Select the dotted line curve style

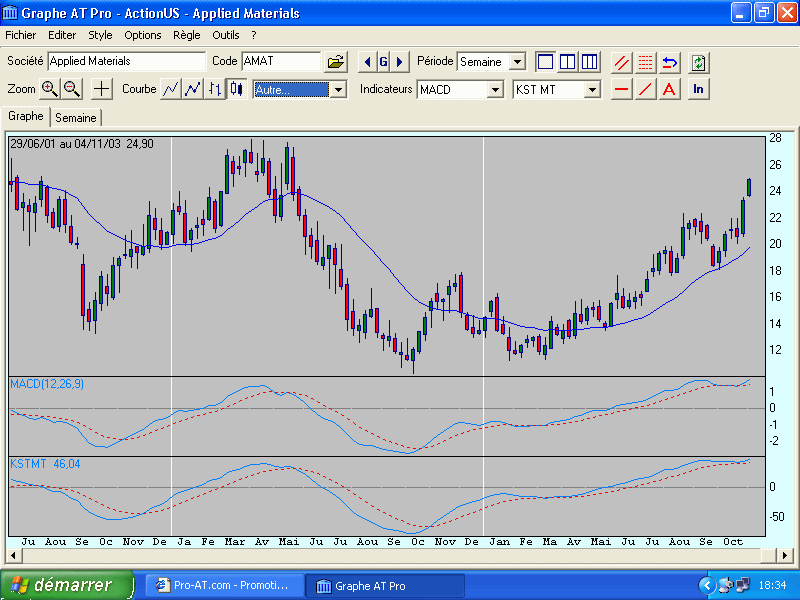(192, 89)
